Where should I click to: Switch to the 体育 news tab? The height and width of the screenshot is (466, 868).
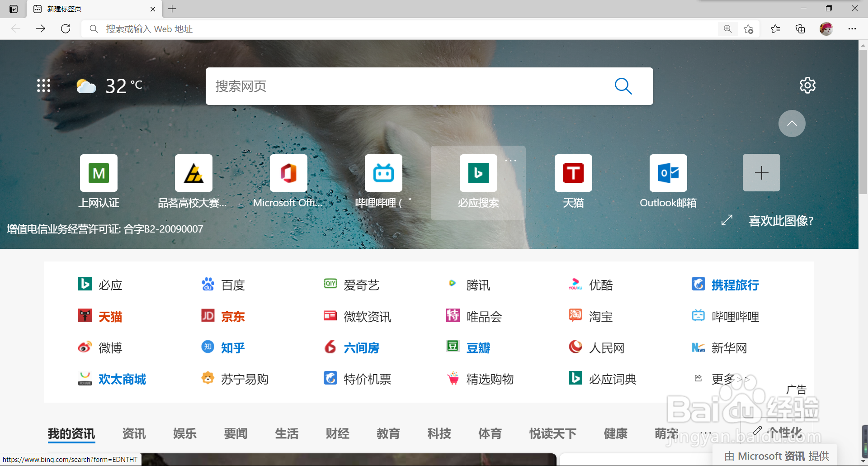490,433
